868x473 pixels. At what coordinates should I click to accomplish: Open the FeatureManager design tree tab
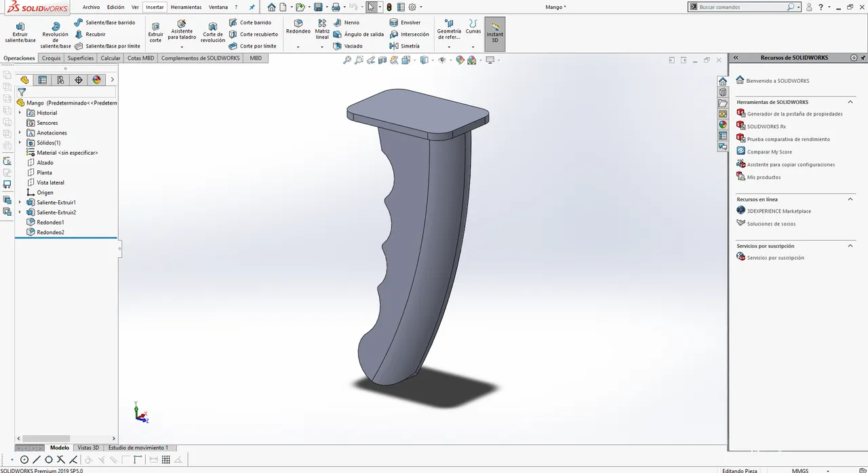pos(25,79)
